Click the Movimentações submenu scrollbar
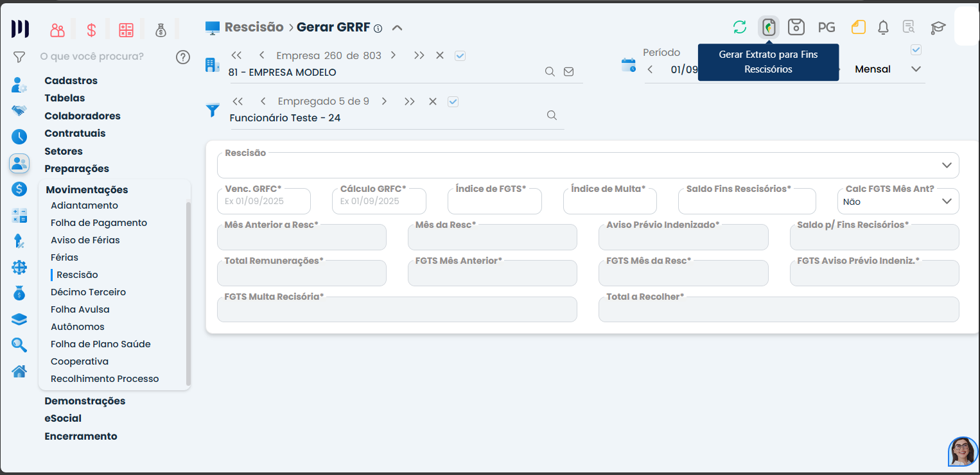The height and width of the screenshot is (475, 980). 188,293
